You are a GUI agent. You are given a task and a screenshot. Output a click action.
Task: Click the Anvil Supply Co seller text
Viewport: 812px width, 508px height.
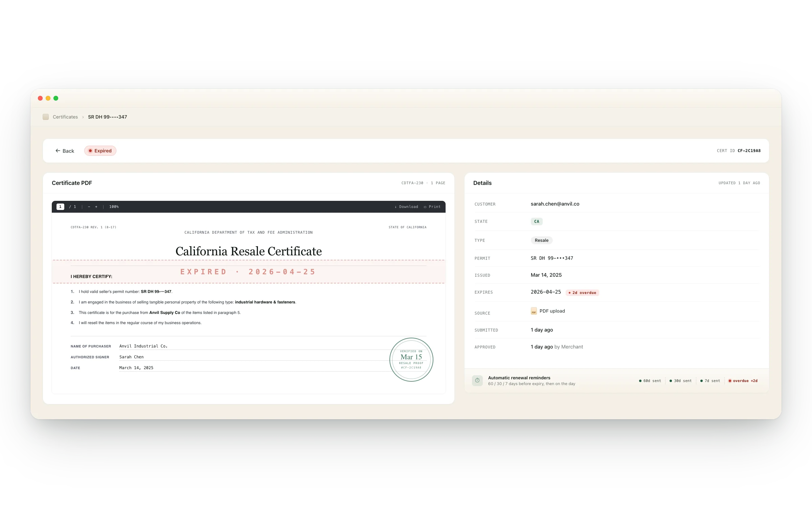(x=165, y=313)
